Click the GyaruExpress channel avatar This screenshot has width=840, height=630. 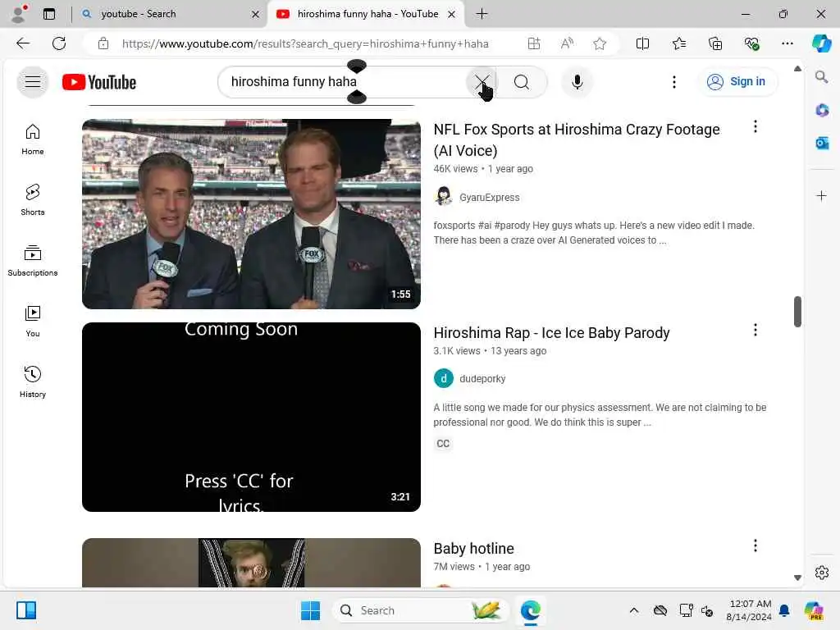[x=444, y=197]
